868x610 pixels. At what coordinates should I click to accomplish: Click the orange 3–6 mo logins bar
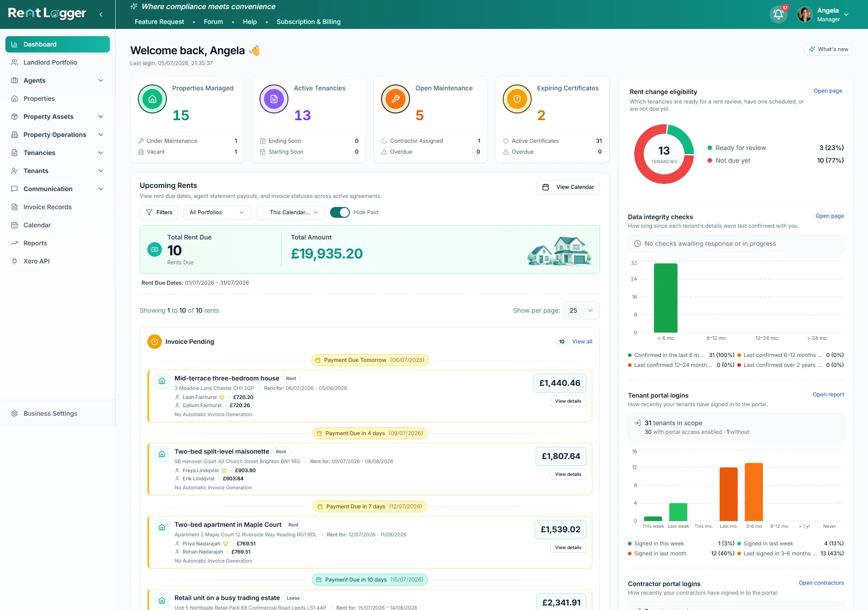point(754,492)
